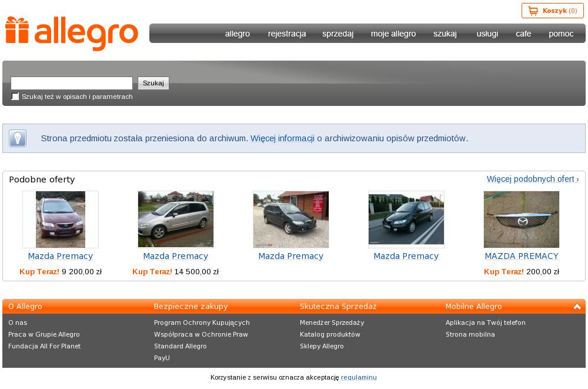This screenshot has width=588, height=389.
Task: Open MAZDA PREMACY link priced 200,00 zł
Action: coord(522,256)
